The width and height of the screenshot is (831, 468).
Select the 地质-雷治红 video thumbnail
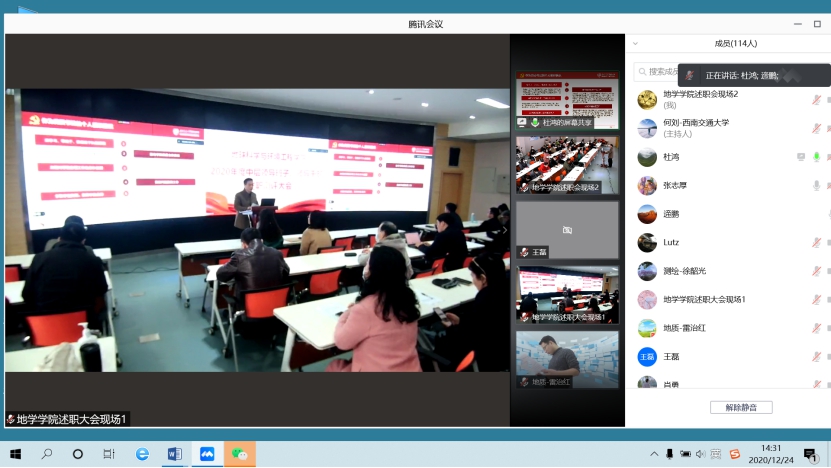567,359
